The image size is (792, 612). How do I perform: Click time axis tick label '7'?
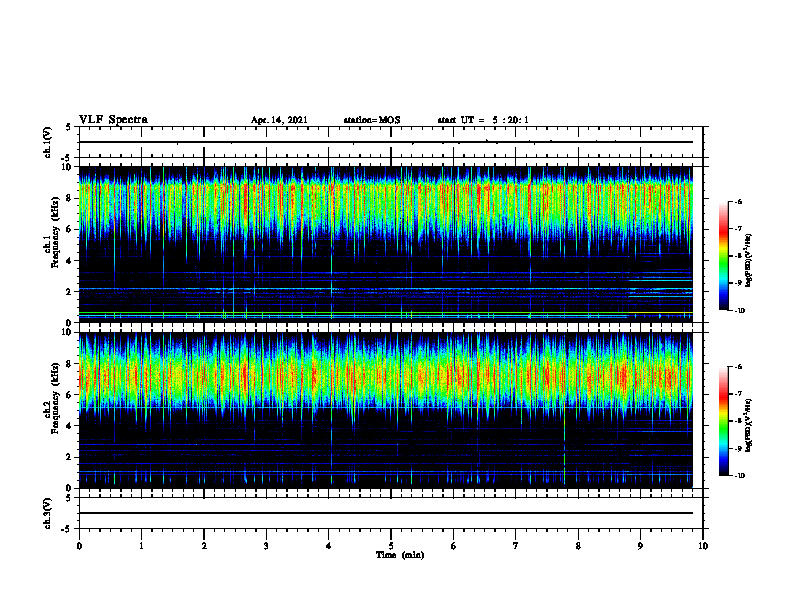pos(516,546)
